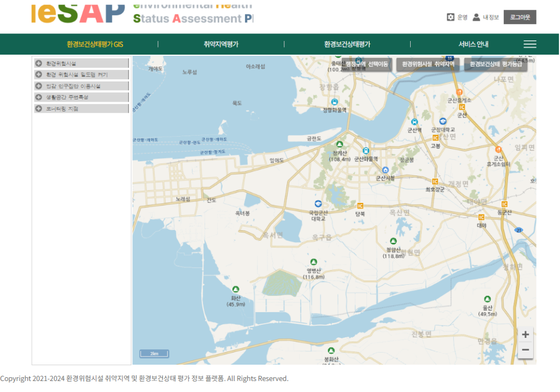Open 내정보 user profile icon

[476, 17]
